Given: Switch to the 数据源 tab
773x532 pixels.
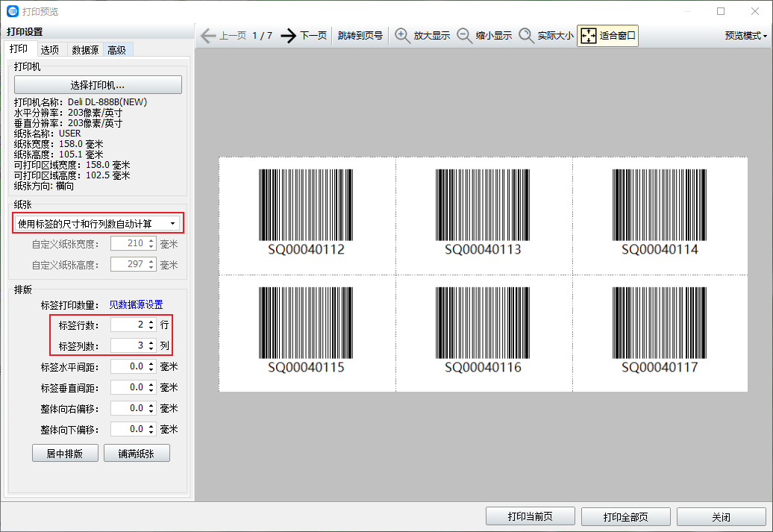Looking at the screenshot, I should tap(85, 50).
